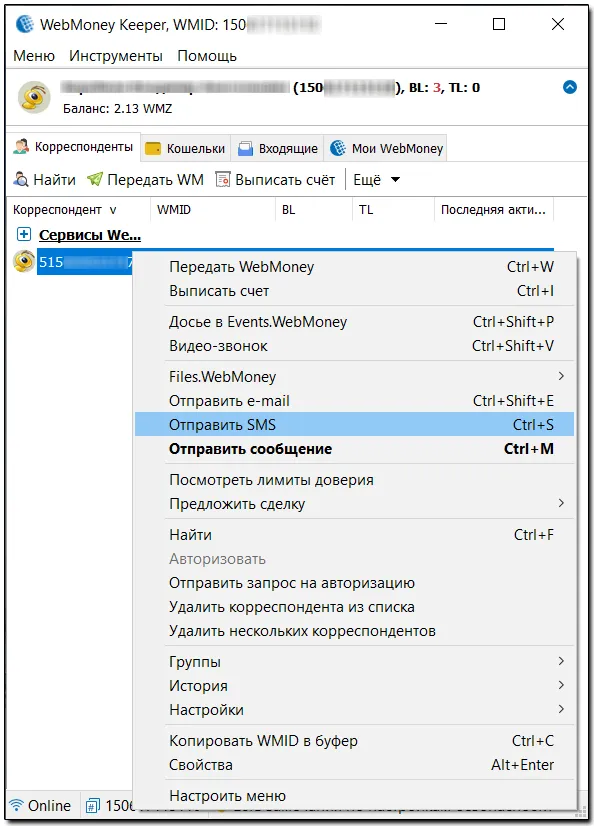594x826 pixels.
Task: Open the Ещё dropdown in toolbar
Action: coord(377,180)
